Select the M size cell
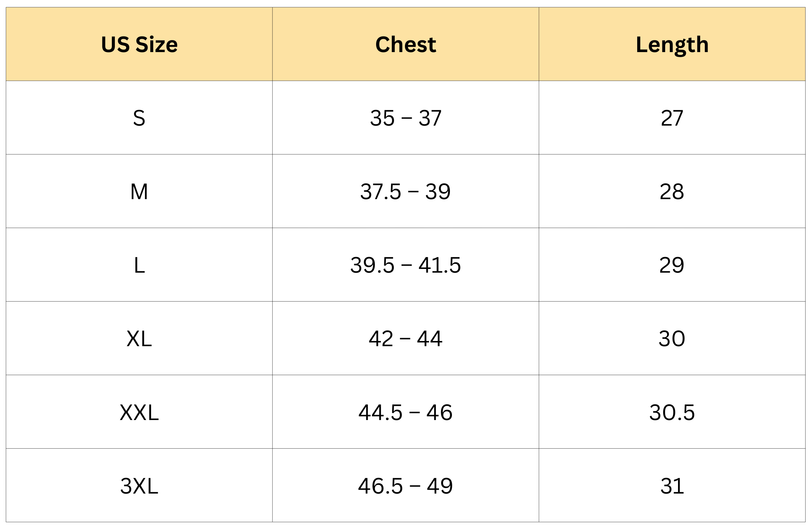Image resolution: width=812 pixels, height=531 pixels. tap(139, 192)
